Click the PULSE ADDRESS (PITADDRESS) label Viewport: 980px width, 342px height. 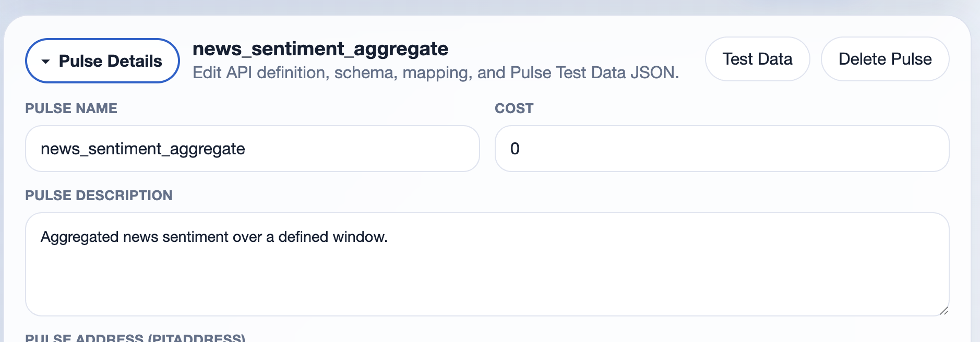point(135,338)
